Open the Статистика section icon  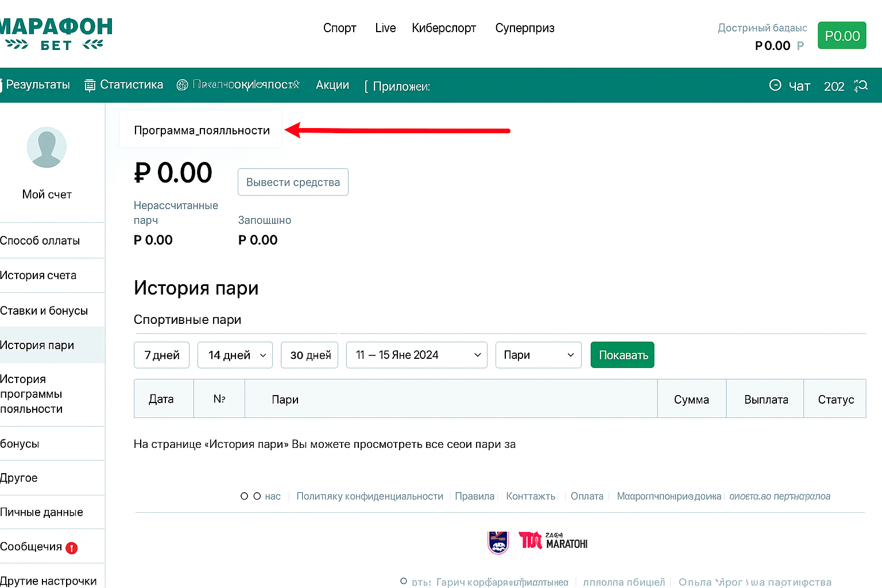pos(90,85)
